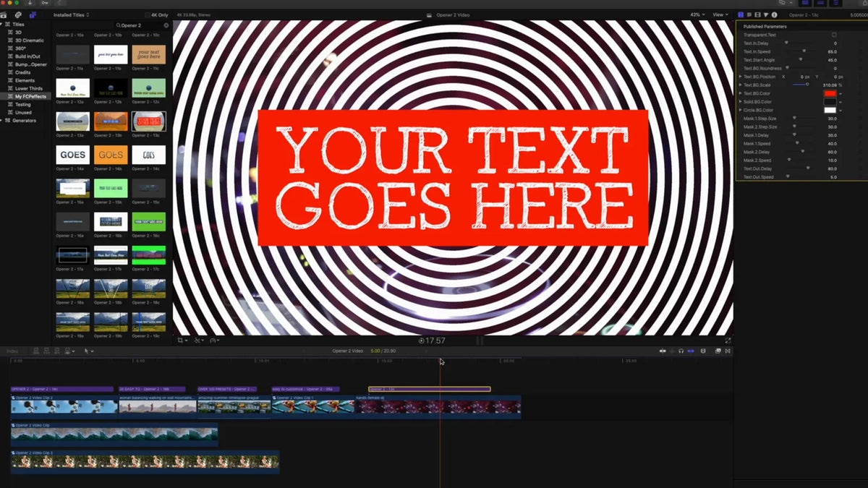Toggle the snapping icon in timeline toolbar
Image resolution: width=868 pixels, height=488 pixels.
tap(691, 351)
